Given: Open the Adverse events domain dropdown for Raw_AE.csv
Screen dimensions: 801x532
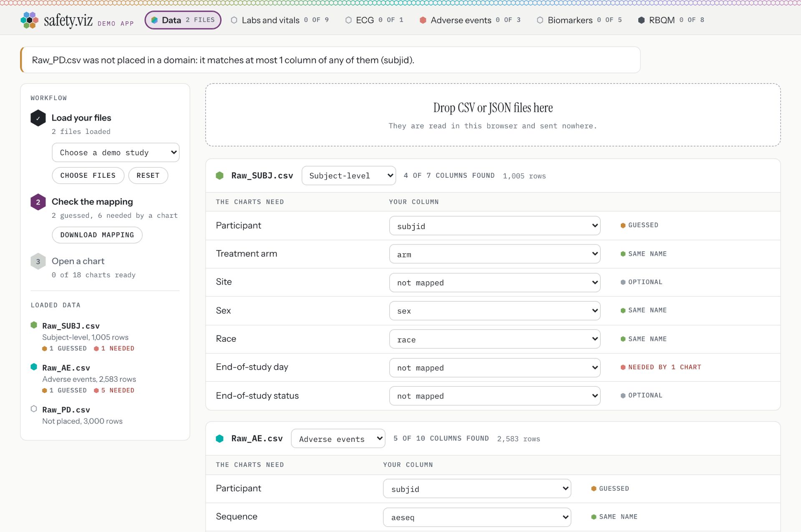Looking at the screenshot, I should [x=338, y=439].
